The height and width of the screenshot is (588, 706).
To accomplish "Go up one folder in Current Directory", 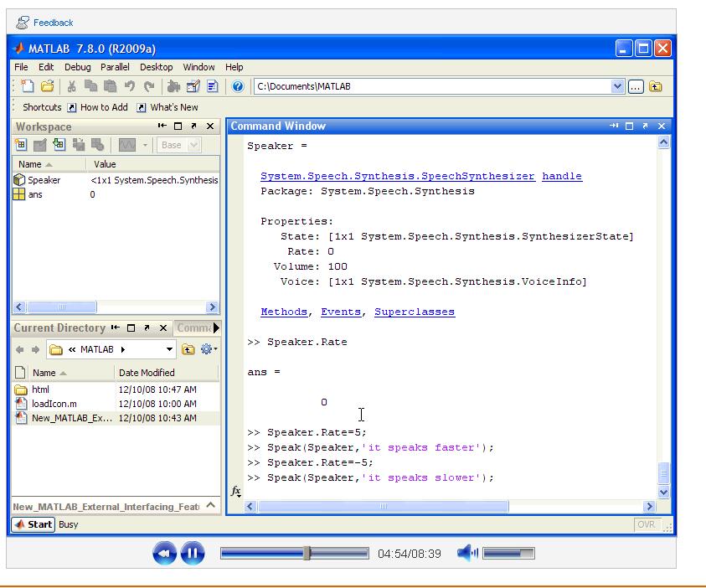I will point(188,349).
